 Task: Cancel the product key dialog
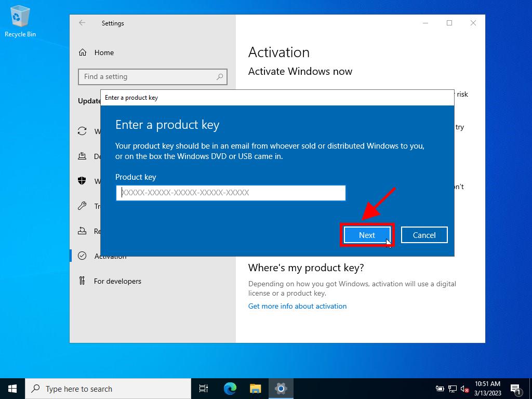(x=424, y=235)
